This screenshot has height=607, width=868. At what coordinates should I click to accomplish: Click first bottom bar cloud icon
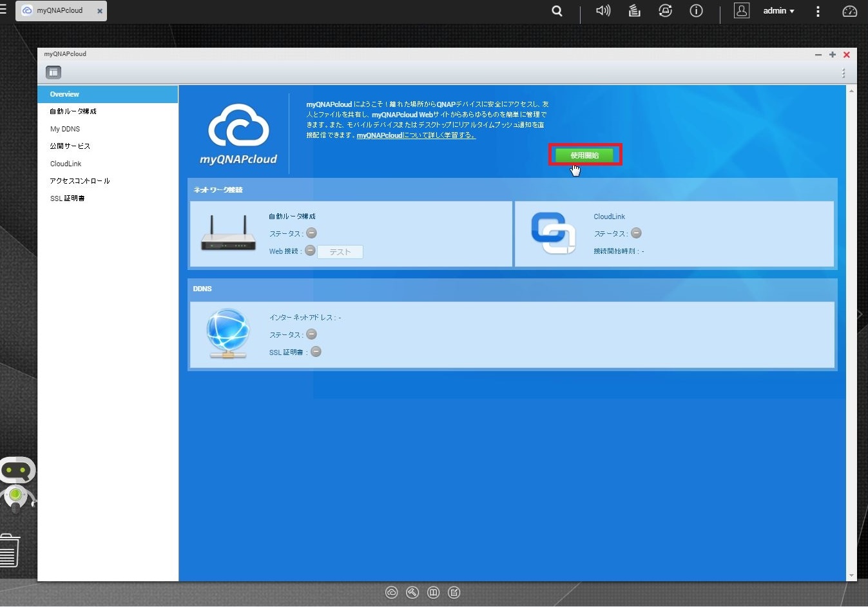(391, 593)
